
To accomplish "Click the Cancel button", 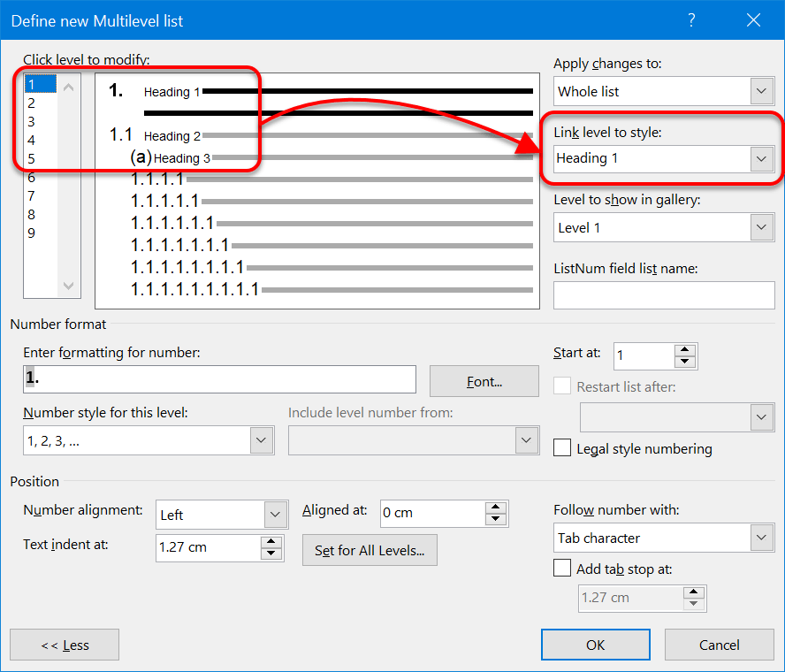I will pos(719,645).
